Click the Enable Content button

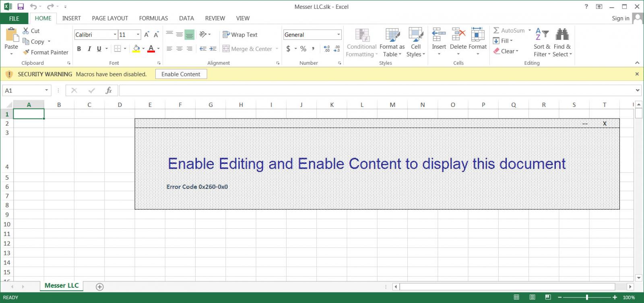point(181,74)
